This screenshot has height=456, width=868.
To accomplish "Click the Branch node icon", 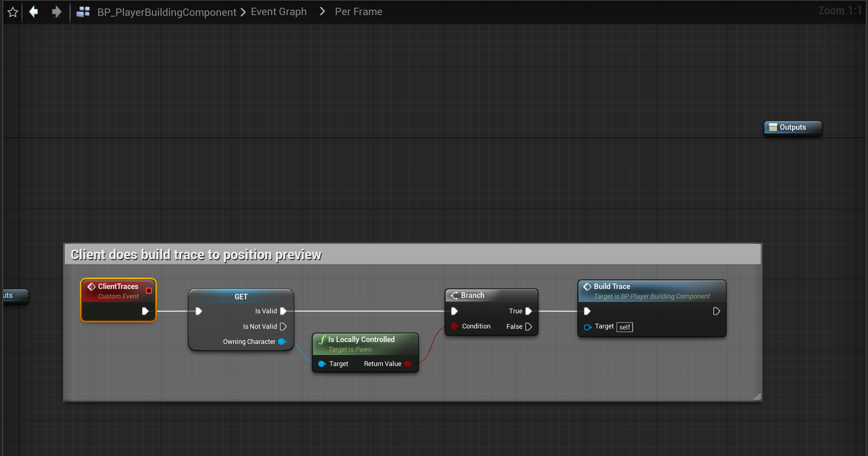I will [454, 295].
